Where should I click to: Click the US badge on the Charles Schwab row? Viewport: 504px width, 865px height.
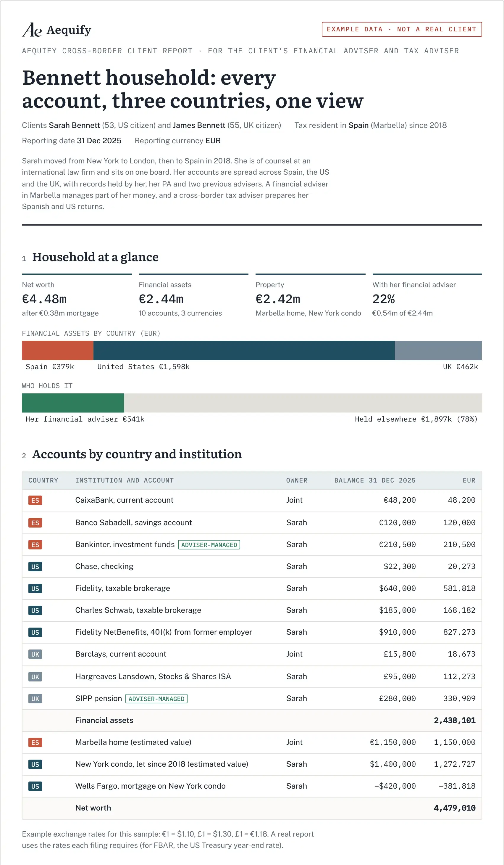pos(35,611)
